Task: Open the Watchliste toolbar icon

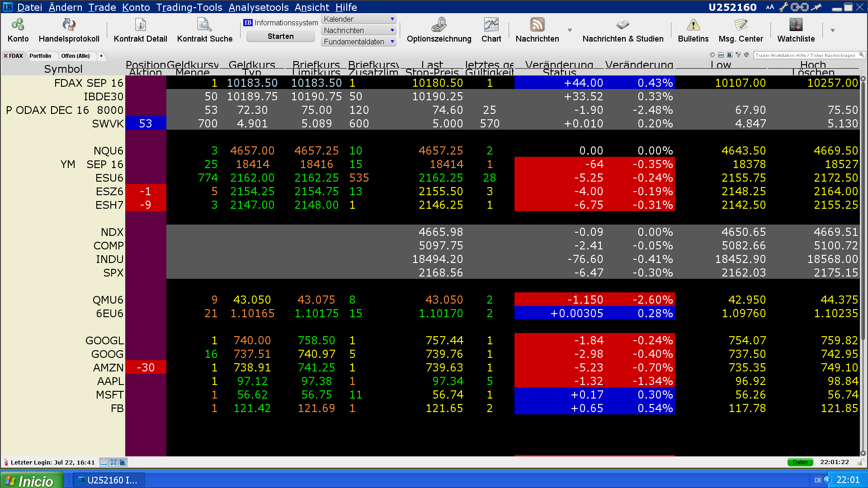Action: pos(796,25)
